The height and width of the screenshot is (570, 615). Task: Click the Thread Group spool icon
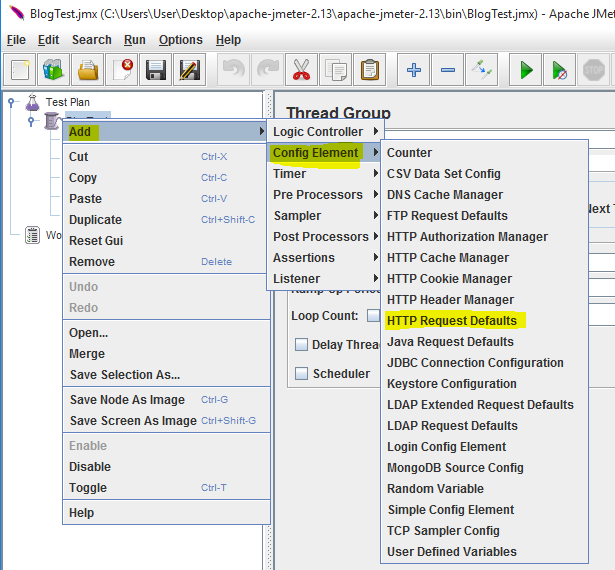pyautogui.click(x=52, y=120)
